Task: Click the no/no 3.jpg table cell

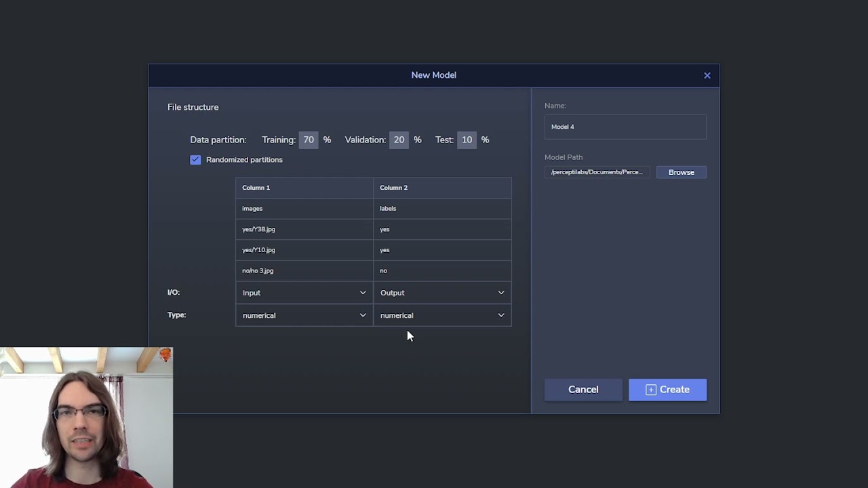Action: tap(304, 270)
